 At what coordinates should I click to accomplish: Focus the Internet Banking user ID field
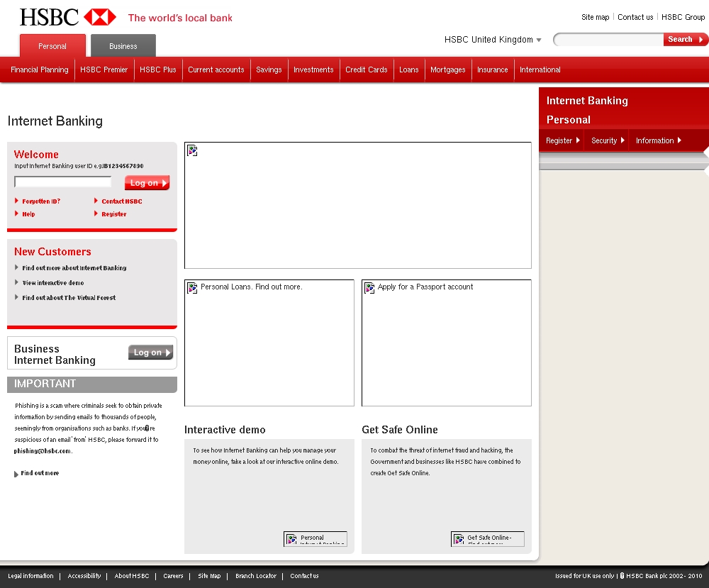click(x=63, y=182)
